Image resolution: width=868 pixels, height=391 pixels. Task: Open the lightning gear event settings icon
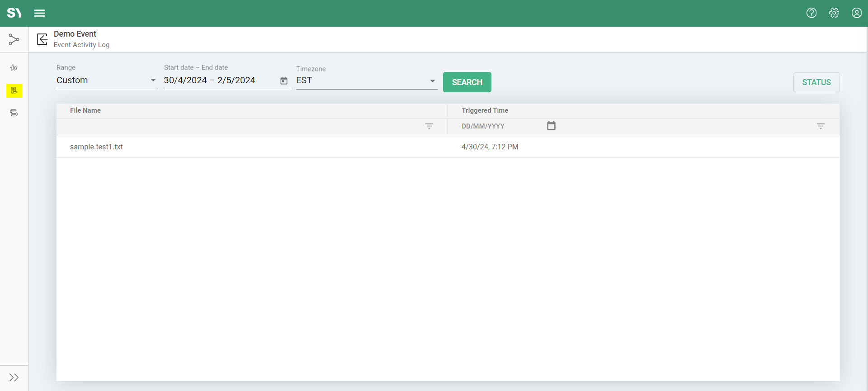click(14, 68)
